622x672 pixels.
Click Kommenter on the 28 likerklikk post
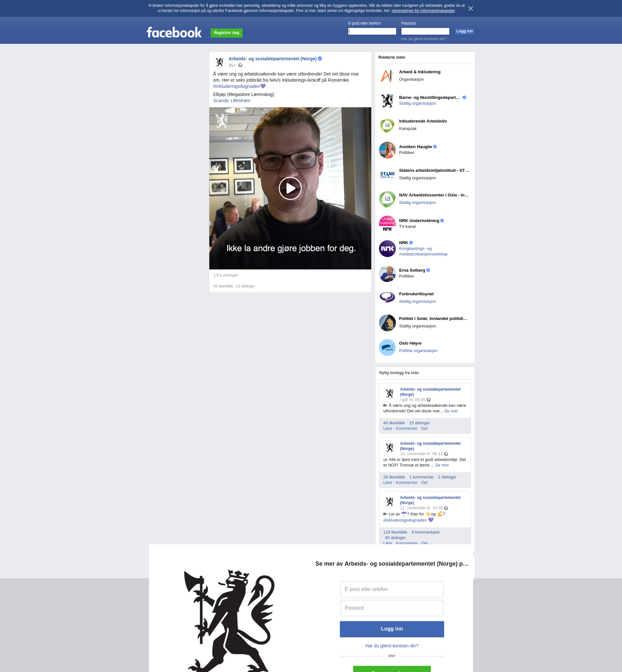click(x=406, y=483)
